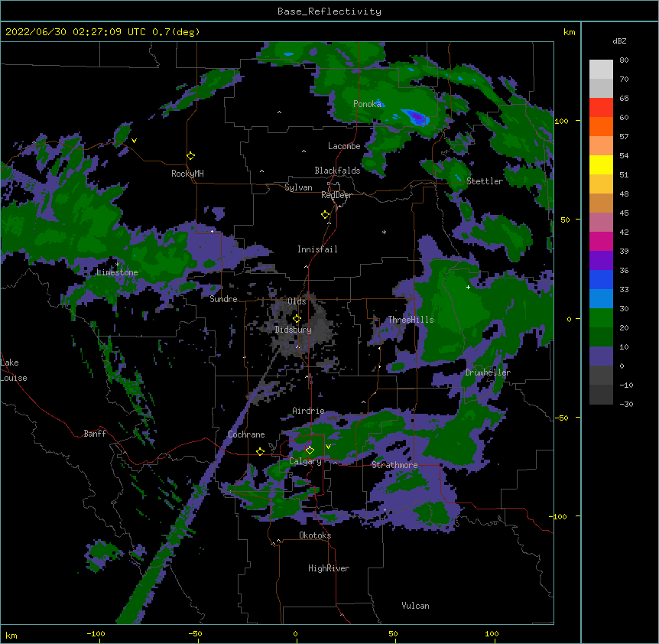Viewport: 659px width, 644px height.
Task: Click the Base_Reflectivity title
Action: point(329,11)
